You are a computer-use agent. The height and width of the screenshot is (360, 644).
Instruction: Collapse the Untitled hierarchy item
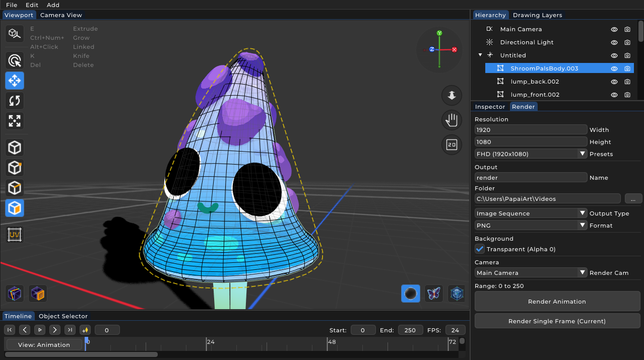tap(479, 55)
